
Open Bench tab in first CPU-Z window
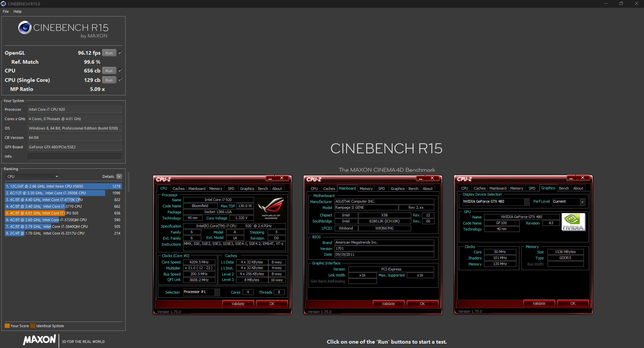263,189
